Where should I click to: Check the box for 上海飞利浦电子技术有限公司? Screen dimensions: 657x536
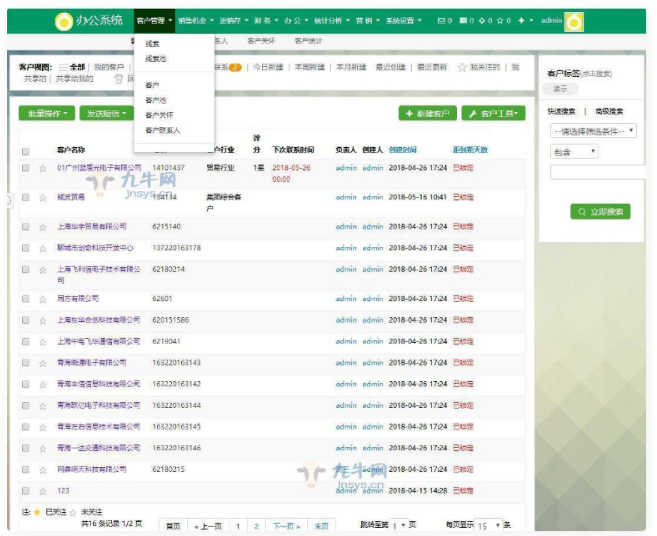(x=26, y=270)
